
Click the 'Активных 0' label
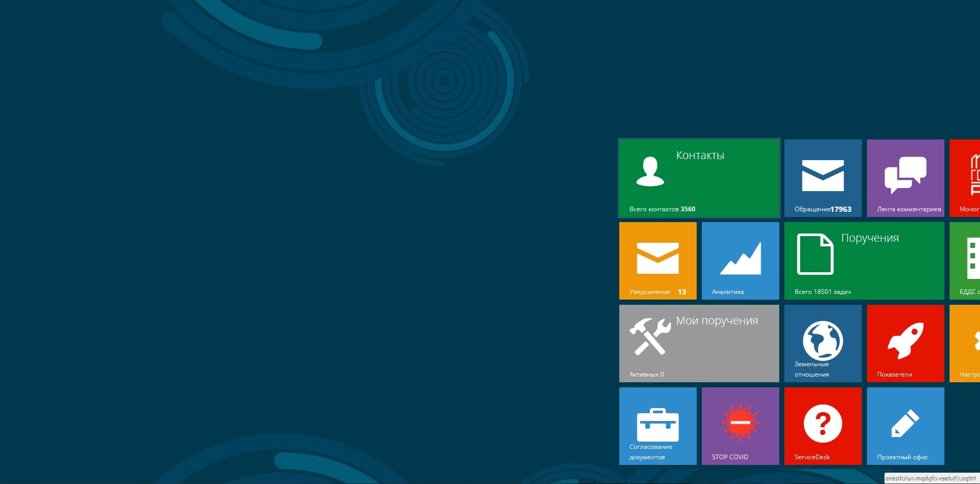point(647,374)
